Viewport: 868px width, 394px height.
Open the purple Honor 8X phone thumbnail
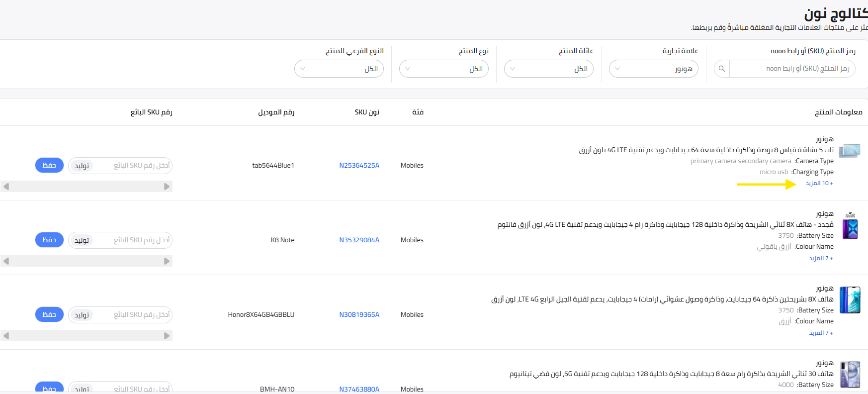pos(850,226)
